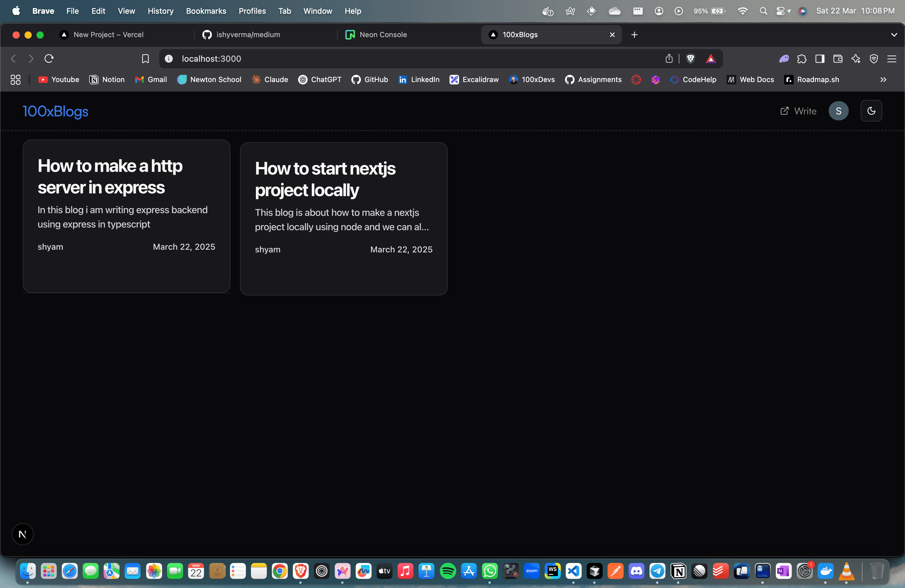Open Leo AI sparkle icon
The height and width of the screenshot is (588, 905).
856,59
